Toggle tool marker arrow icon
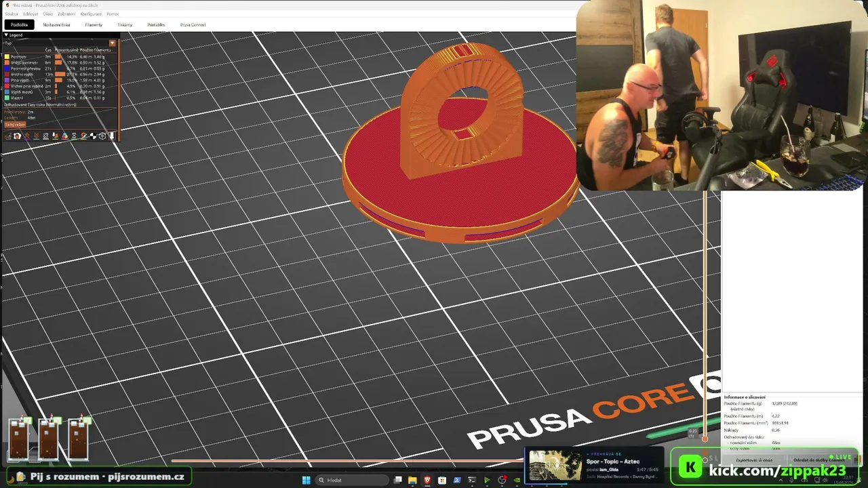 tap(112, 136)
